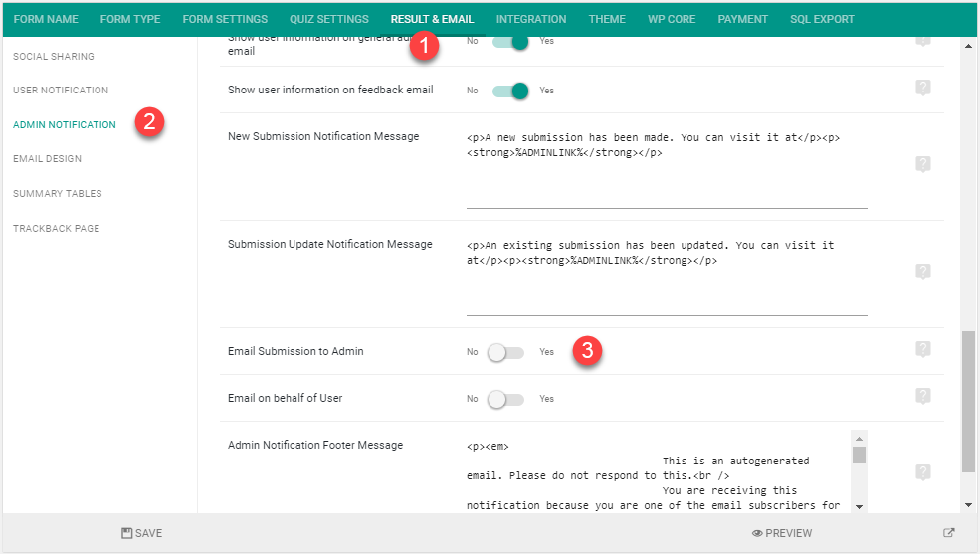The width and height of the screenshot is (980, 554).
Task: Toggle Show user information on feedback email
Action: pyautogui.click(x=510, y=91)
